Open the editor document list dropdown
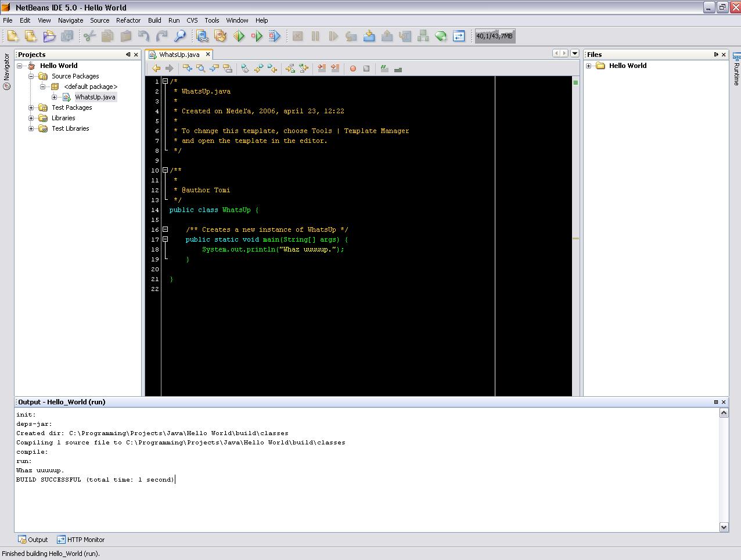Screen dimensions: 741x560 [575, 53]
